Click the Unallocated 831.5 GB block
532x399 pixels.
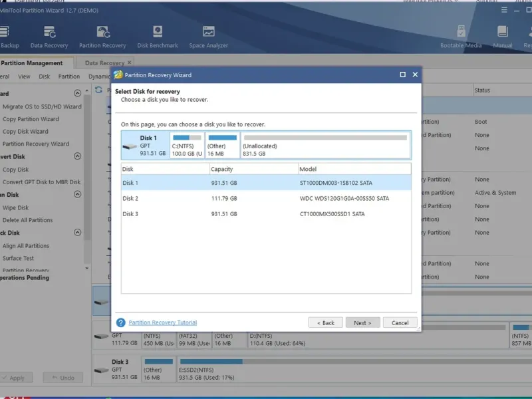point(325,145)
